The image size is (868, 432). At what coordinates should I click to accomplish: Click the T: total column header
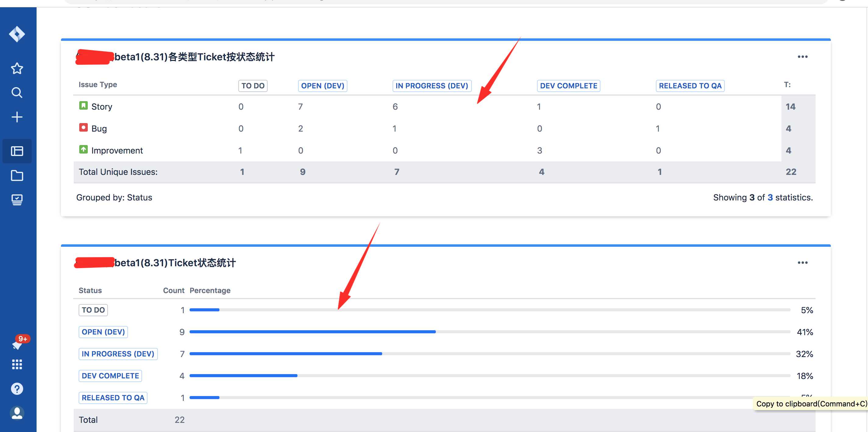tap(787, 84)
